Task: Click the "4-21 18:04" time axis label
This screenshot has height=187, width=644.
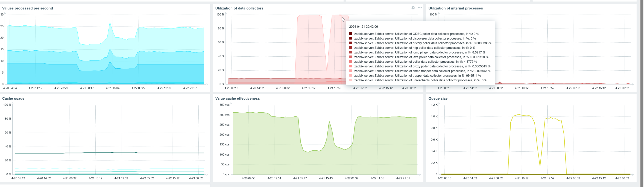Action: click(x=113, y=88)
